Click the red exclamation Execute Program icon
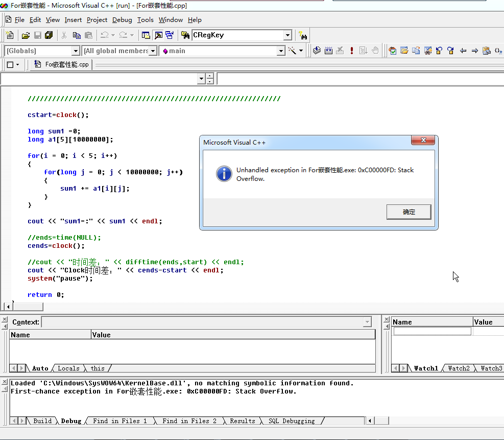 click(x=352, y=51)
